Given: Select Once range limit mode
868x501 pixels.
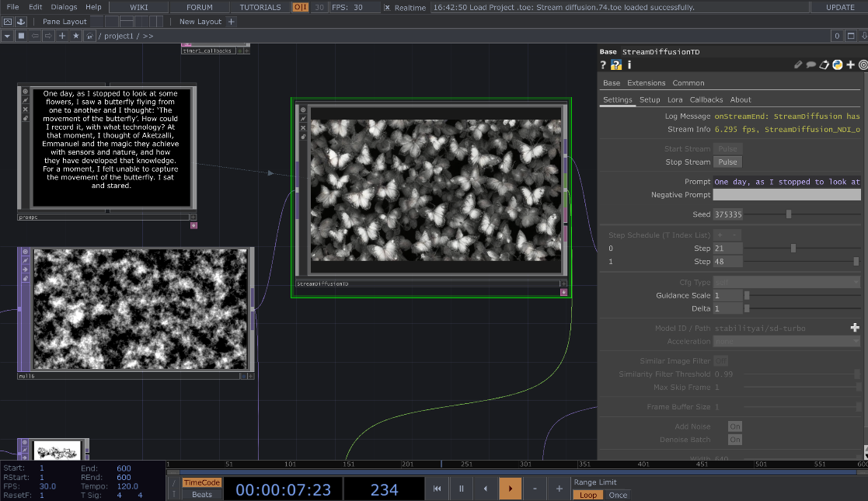Looking at the screenshot, I should tap(618, 495).
